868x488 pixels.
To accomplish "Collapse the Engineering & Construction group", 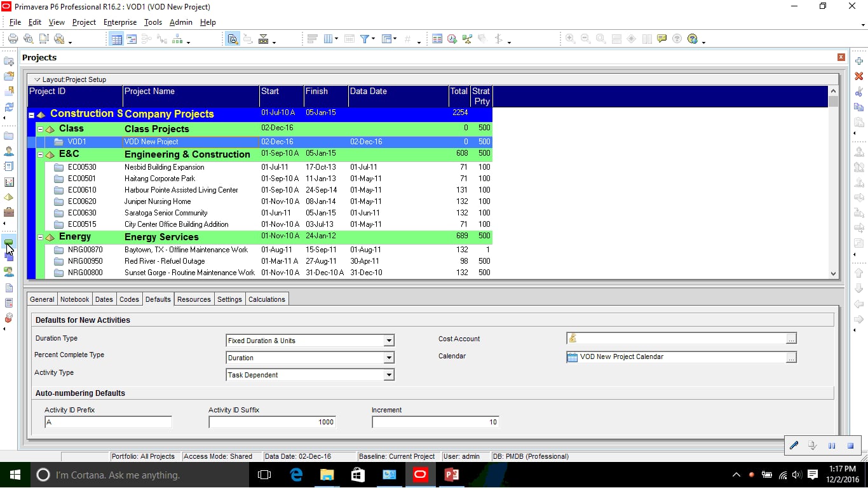I will tap(40, 154).
